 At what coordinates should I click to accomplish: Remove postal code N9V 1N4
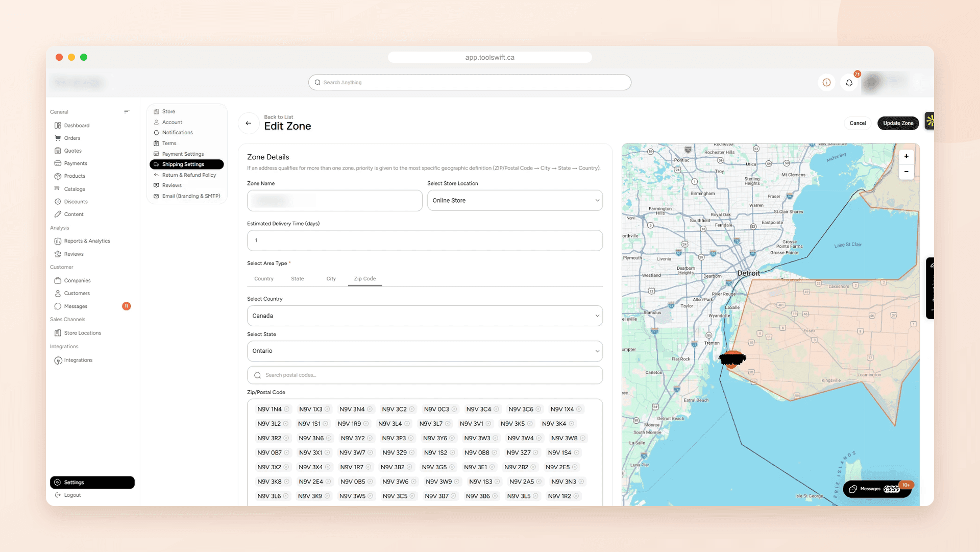coord(287,410)
